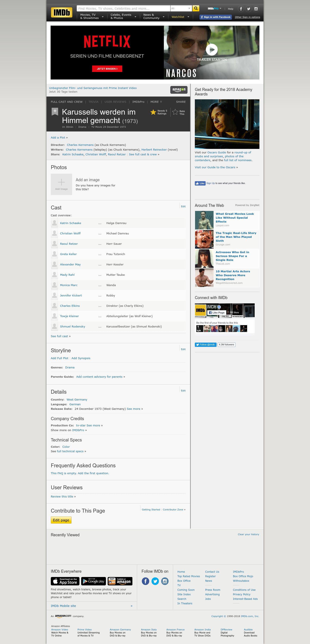The width and height of the screenshot is (310, 644).
Task: Click the IMDb logo in header
Action: pos(62,12)
